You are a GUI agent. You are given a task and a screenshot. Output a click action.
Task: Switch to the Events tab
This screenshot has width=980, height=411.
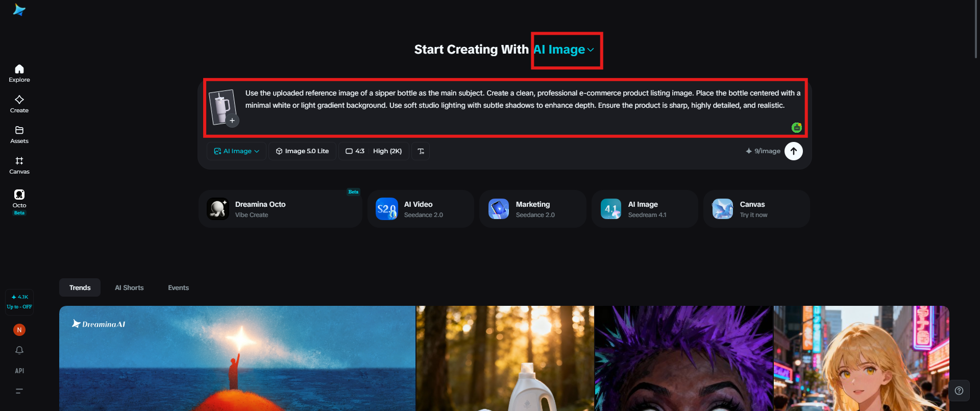[x=179, y=288]
